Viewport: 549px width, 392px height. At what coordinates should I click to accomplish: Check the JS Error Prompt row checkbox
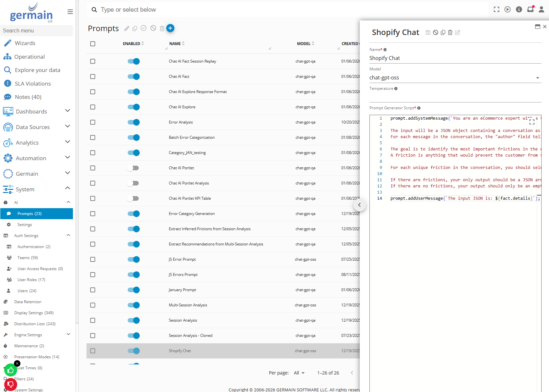93,259
